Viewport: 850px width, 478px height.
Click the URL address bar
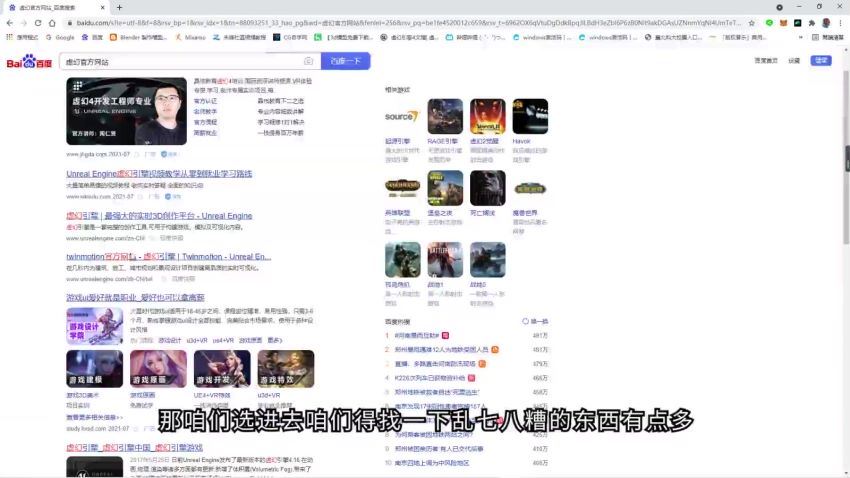[x=407, y=23]
